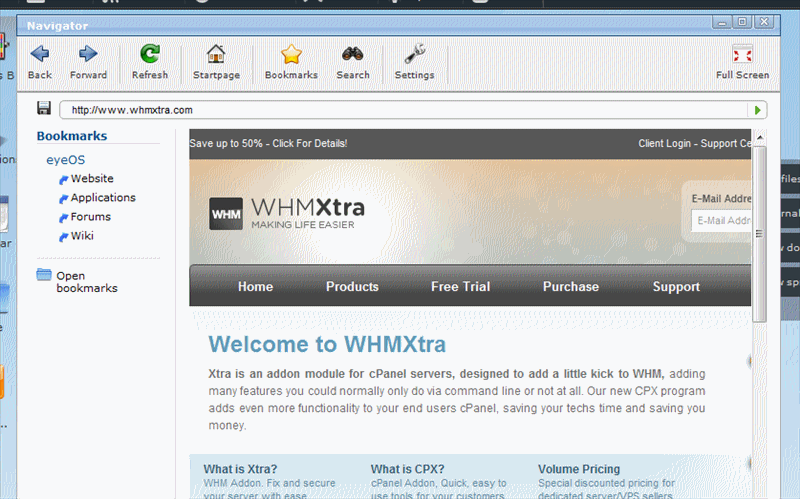
Task: Click the Search binoculars icon
Action: click(x=353, y=55)
